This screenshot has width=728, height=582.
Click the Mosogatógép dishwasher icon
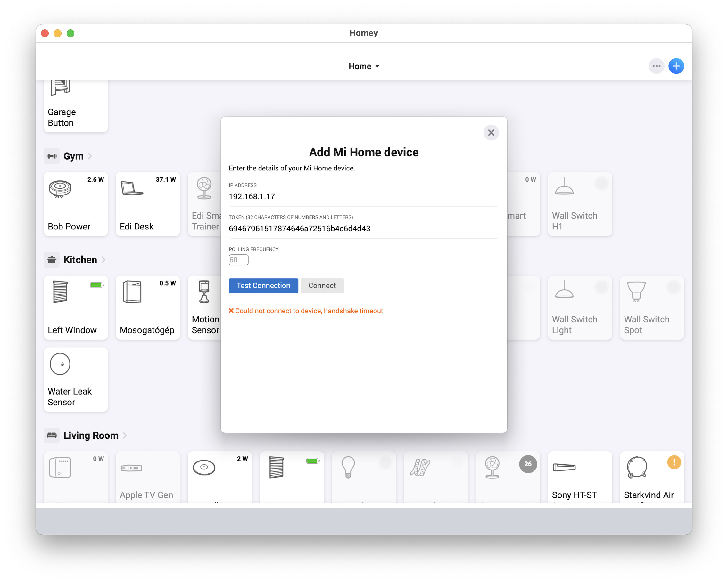point(132,292)
